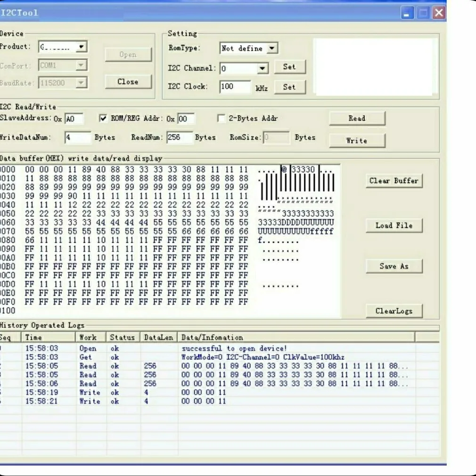476x476 pixels.
Task: Click the Work column header
Action: pyautogui.click(x=91, y=337)
